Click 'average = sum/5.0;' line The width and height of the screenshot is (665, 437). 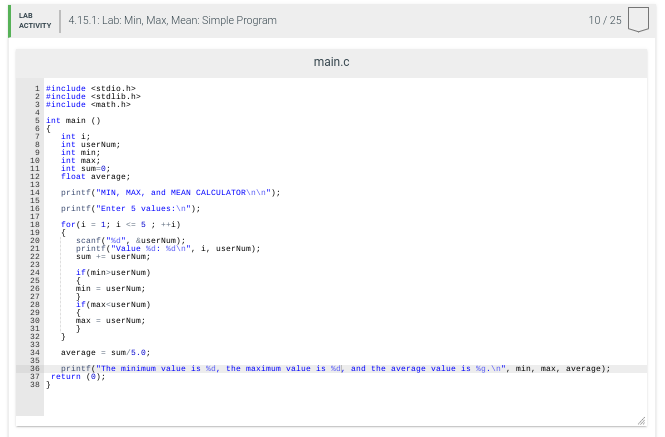[x=106, y=353]
